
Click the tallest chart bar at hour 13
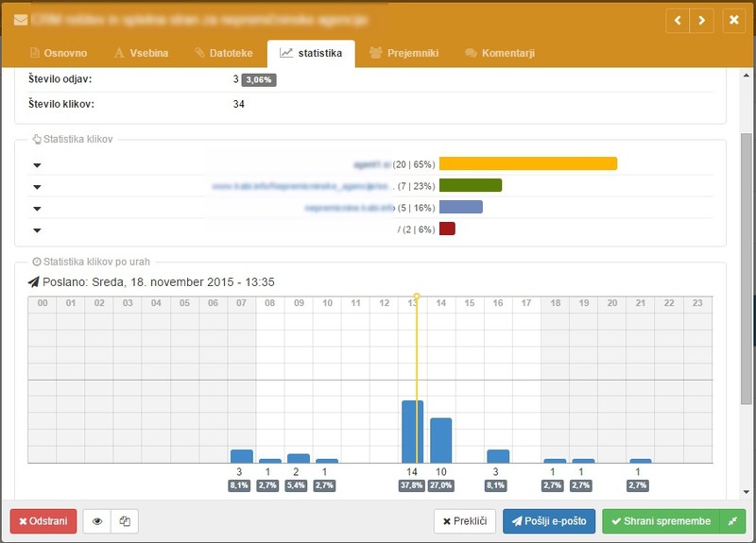point(411,432)
